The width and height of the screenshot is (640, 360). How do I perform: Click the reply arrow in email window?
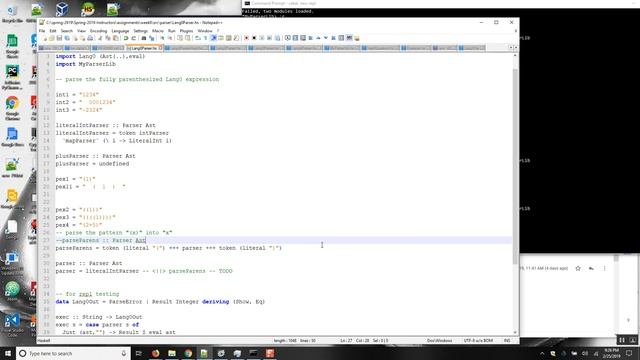591,268
